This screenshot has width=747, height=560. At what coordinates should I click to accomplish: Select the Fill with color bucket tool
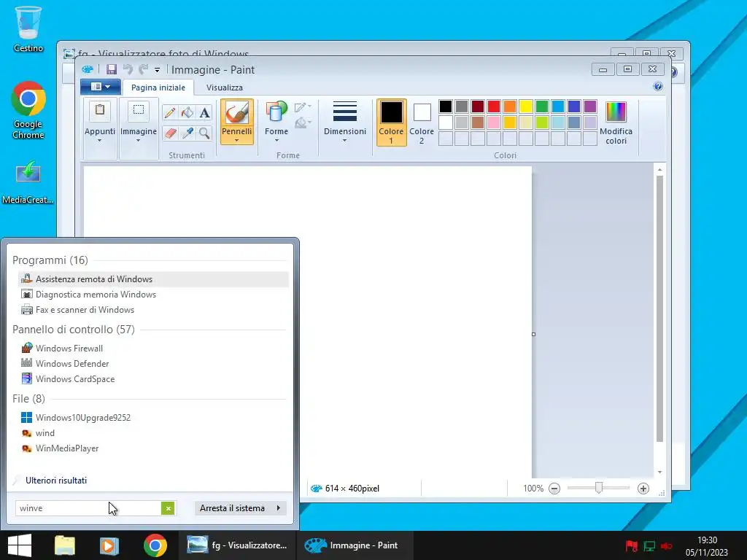pos(187,112)
